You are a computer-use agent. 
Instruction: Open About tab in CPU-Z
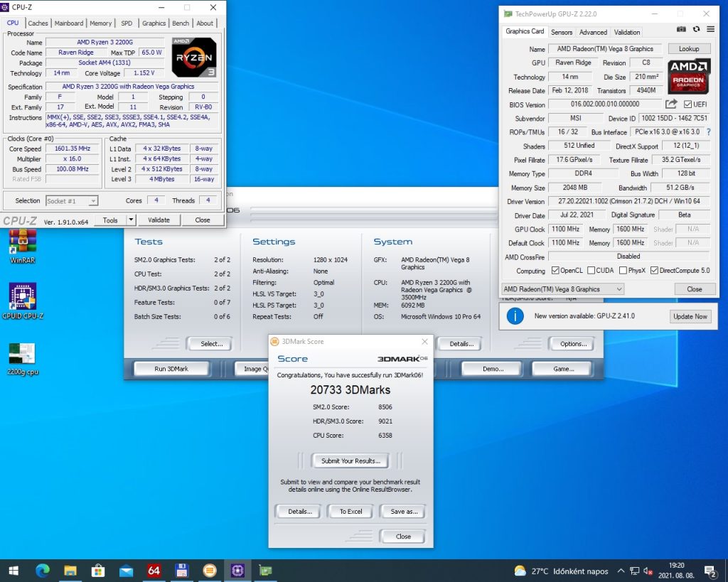(205, 23)
